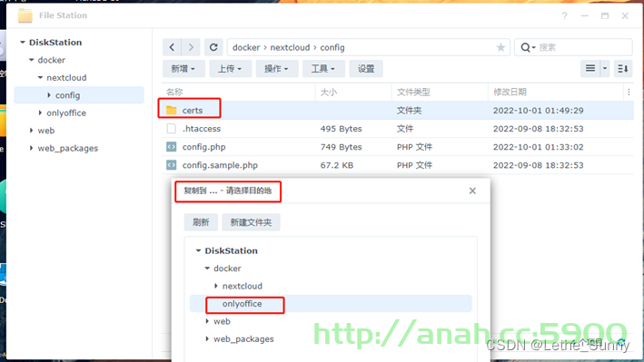The width and height of the screenshot is (644, 362).
Task: Open search options via the magnifier icon
Action: coord(528,47)
